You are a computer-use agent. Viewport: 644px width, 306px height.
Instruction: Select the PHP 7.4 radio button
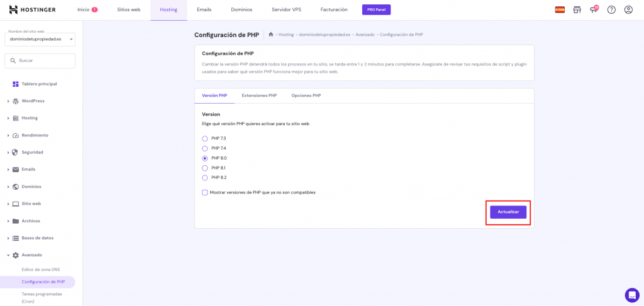coord(205,148)
